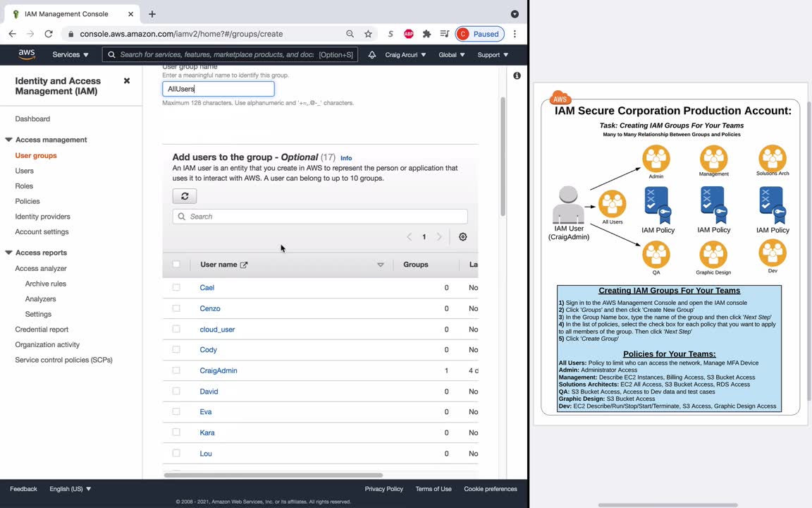The height and width of the screenshot is (508, 812).
Task: Open Cookie preferences in footer
Action: [491, 489]
